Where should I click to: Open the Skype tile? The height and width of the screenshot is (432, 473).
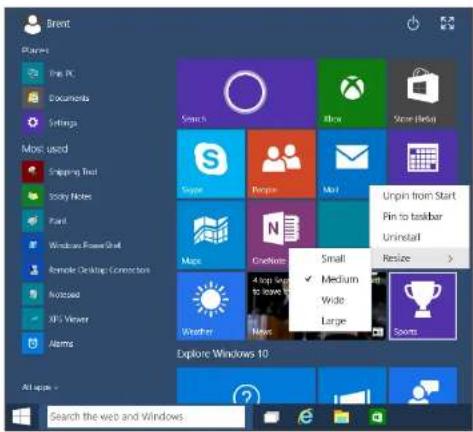(x=211, y=164)
